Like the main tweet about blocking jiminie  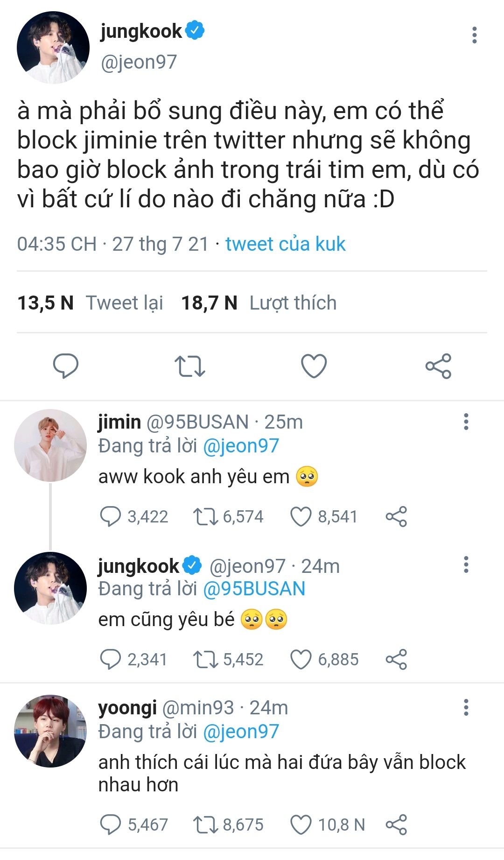[314, 366]
